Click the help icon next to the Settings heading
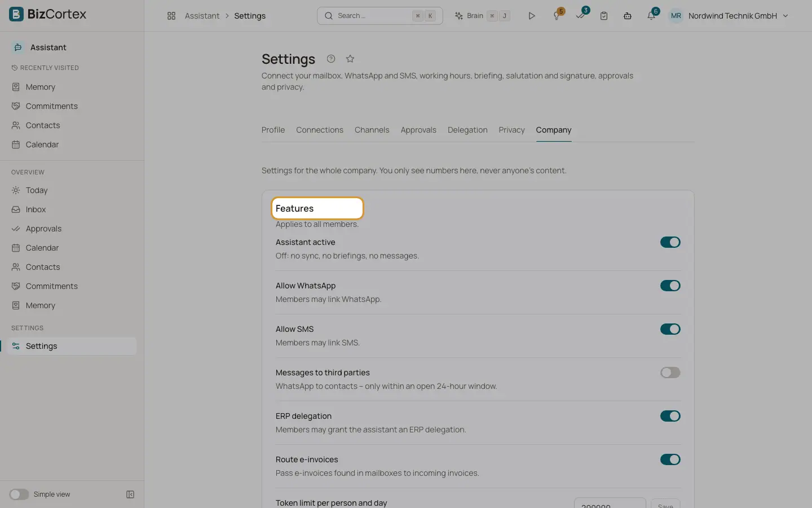Screen dimensions: 812x508 click(331, 59)
